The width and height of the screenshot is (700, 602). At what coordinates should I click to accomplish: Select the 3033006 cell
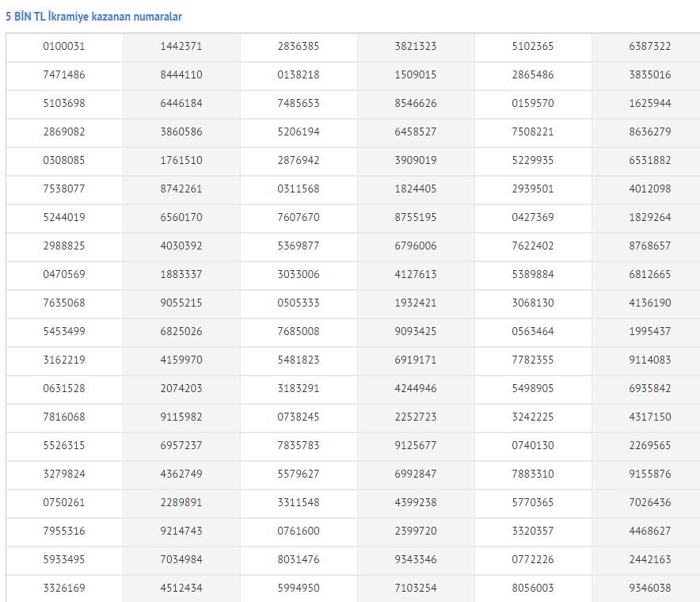(x=299, y=274)
